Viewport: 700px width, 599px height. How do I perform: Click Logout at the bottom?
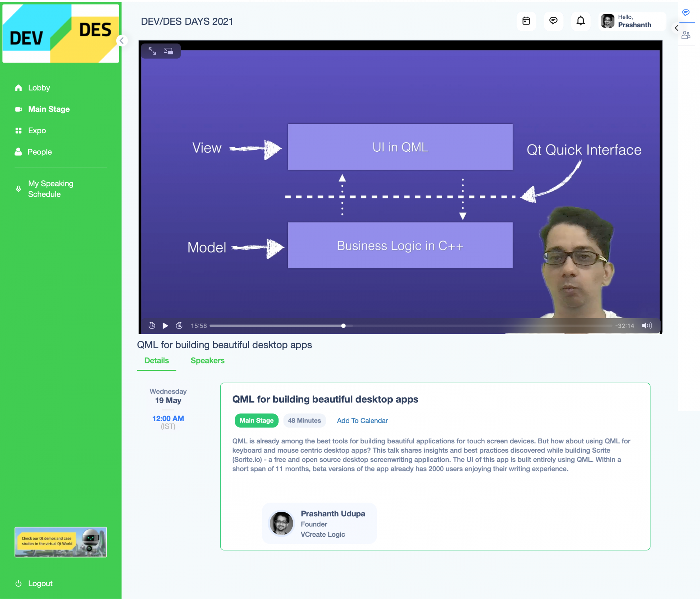[x=40, y=583]
